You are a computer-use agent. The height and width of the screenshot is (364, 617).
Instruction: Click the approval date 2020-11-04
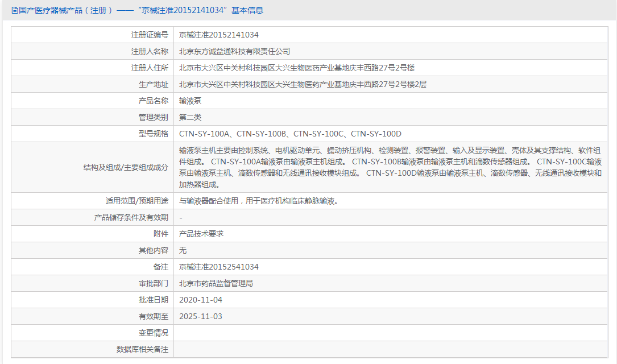(x=201, y=299)
